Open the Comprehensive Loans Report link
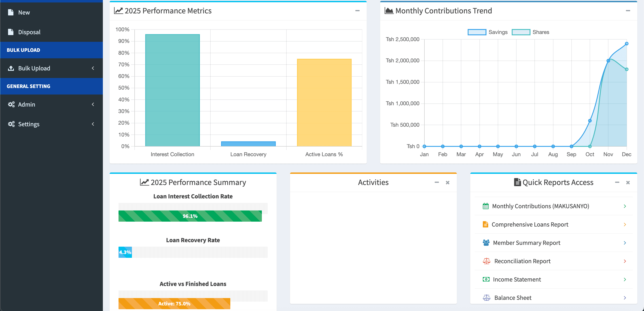Screen dimensions: 644x311 530,224
